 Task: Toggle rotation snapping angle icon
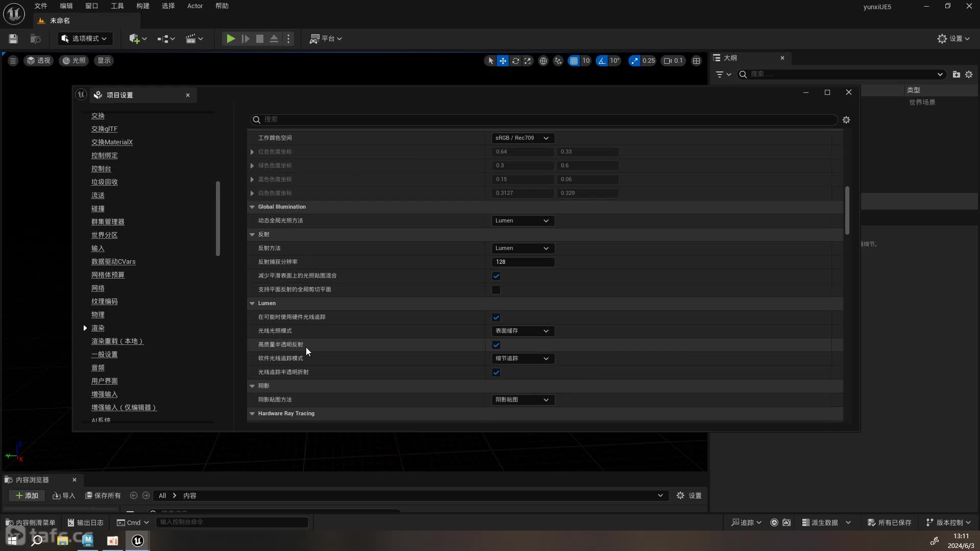click(x=602, y=61)
